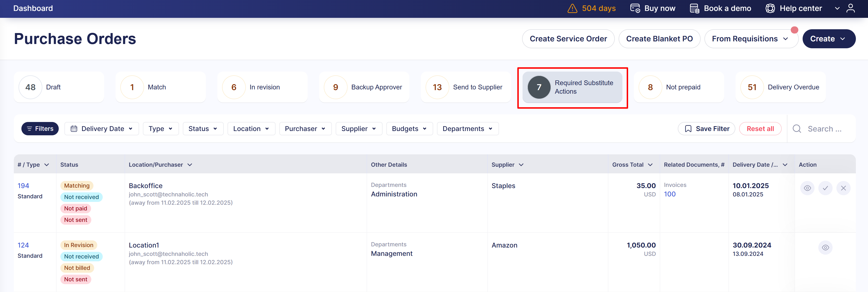
Task: Select the In revision card
Action: point(262,87)
